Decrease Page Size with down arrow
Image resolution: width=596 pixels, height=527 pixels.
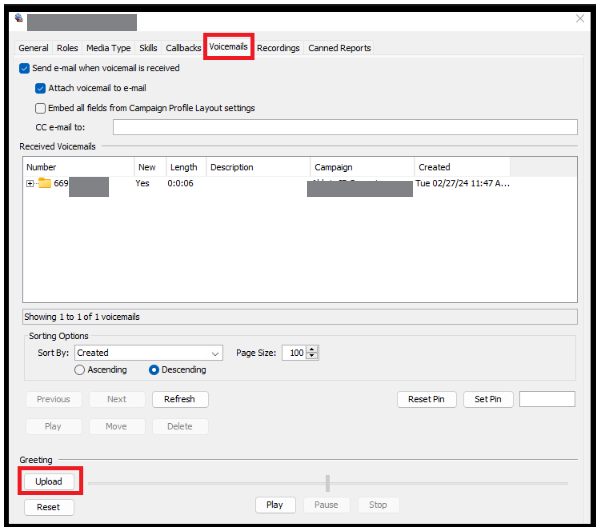tap(312, 356)
